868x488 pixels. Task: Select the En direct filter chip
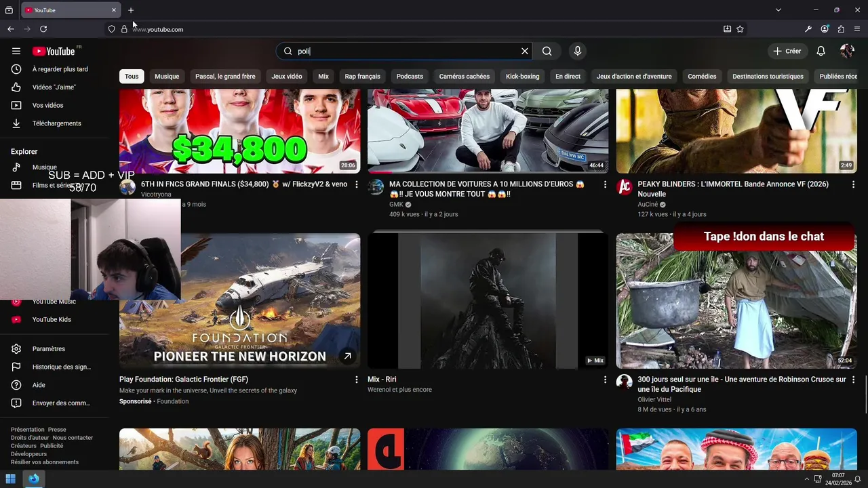point(568,77)
